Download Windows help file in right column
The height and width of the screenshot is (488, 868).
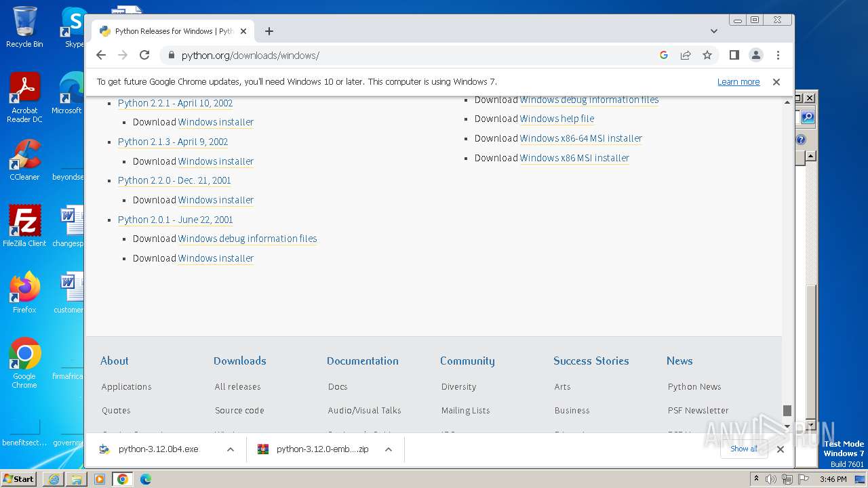[557, 119]
